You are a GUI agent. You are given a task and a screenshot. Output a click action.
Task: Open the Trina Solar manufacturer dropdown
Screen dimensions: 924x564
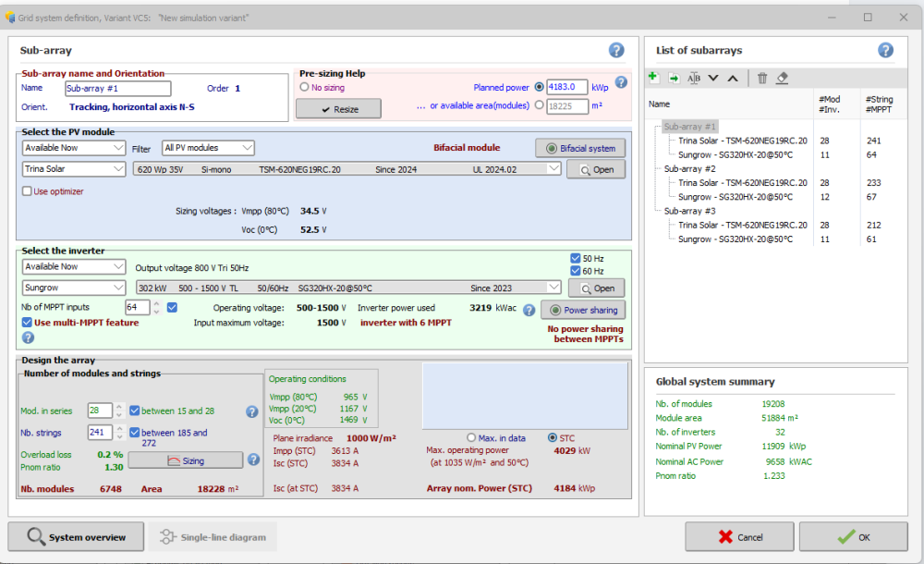click(74, 169)
